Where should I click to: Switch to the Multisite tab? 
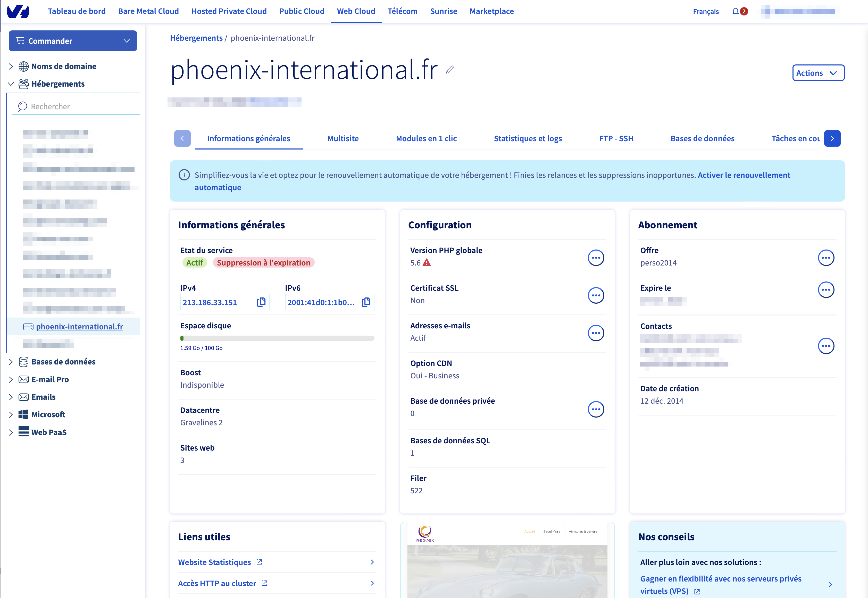click(343, 139)
